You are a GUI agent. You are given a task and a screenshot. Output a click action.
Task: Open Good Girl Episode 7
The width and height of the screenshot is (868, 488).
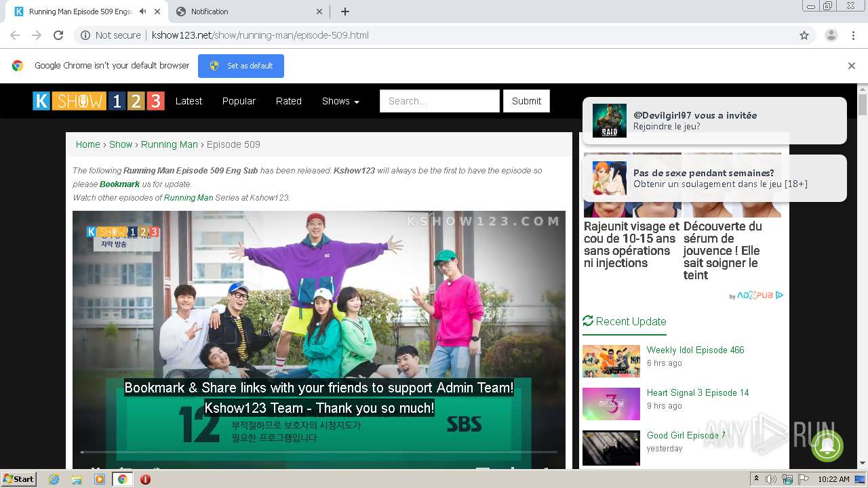pyautogui.click(x=686, y=435)
